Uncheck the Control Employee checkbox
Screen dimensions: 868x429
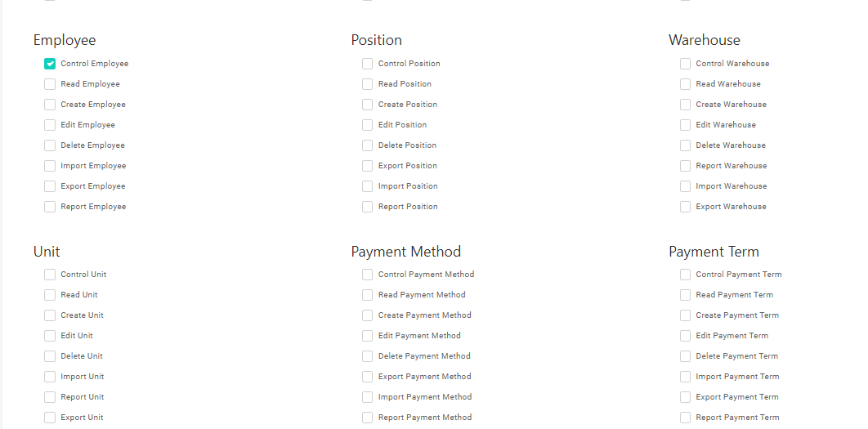[x=50, y=64]
